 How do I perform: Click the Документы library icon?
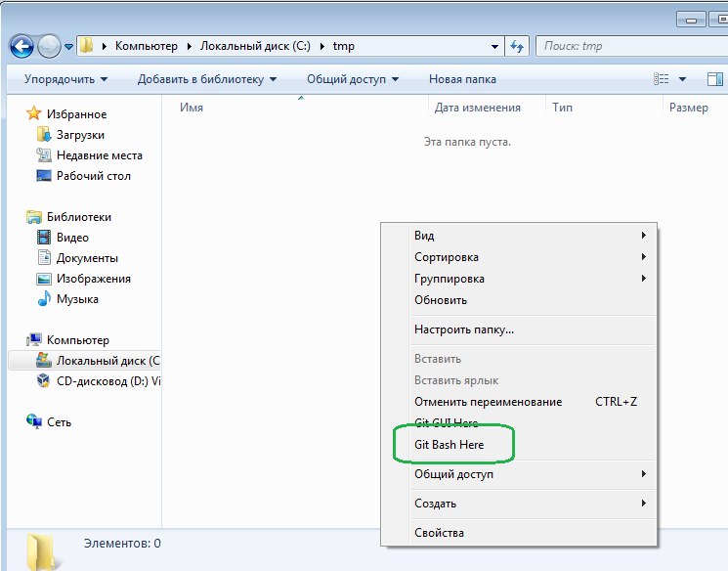[x=44, y=257]
